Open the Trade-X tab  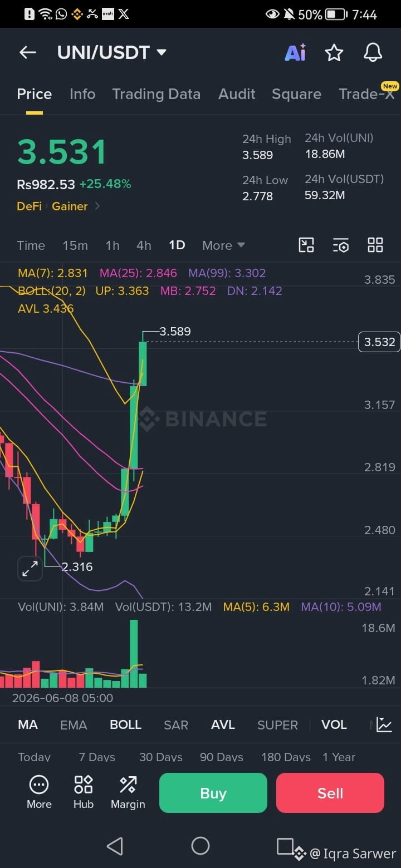click(366, 94)
